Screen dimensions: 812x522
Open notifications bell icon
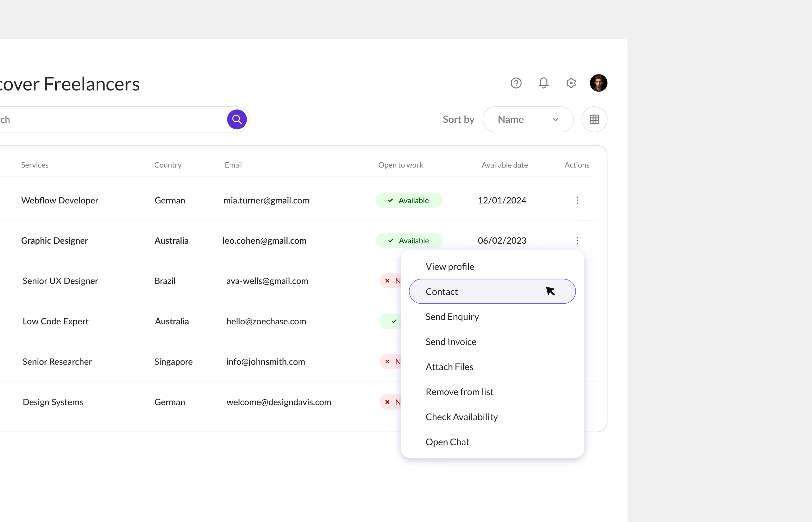(x=543, y=83)
